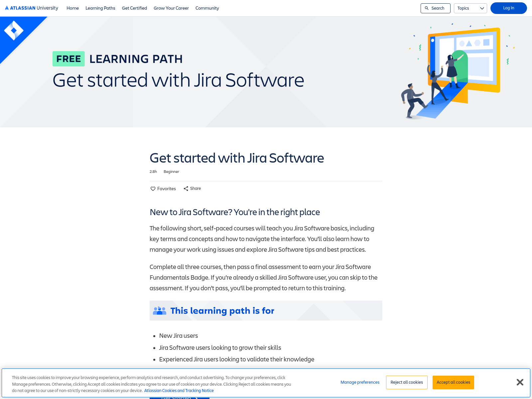Open Learning Paths in the navigation
The image size is (532, 399).
click(x=100, y=8)
